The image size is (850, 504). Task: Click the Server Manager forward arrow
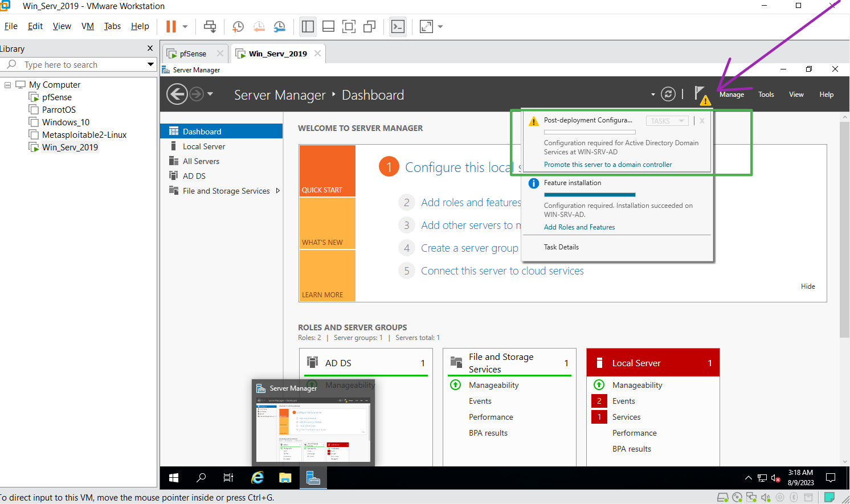click(197, 94)
